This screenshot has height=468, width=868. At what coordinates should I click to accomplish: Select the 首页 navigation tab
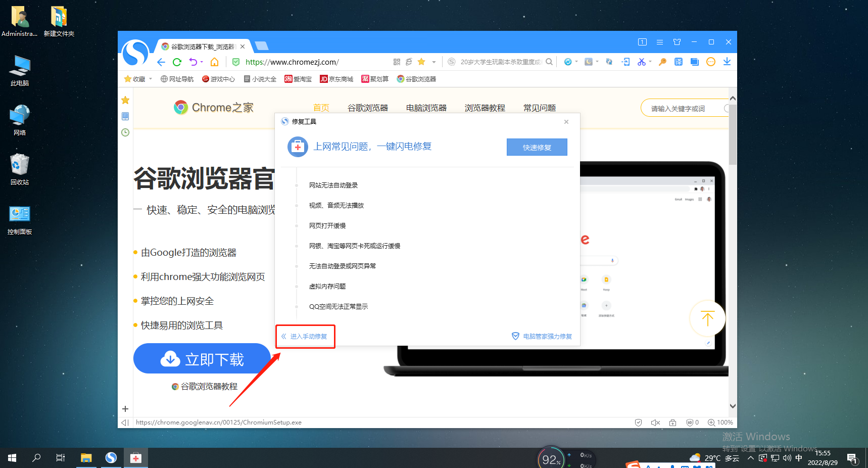(321, 108)
